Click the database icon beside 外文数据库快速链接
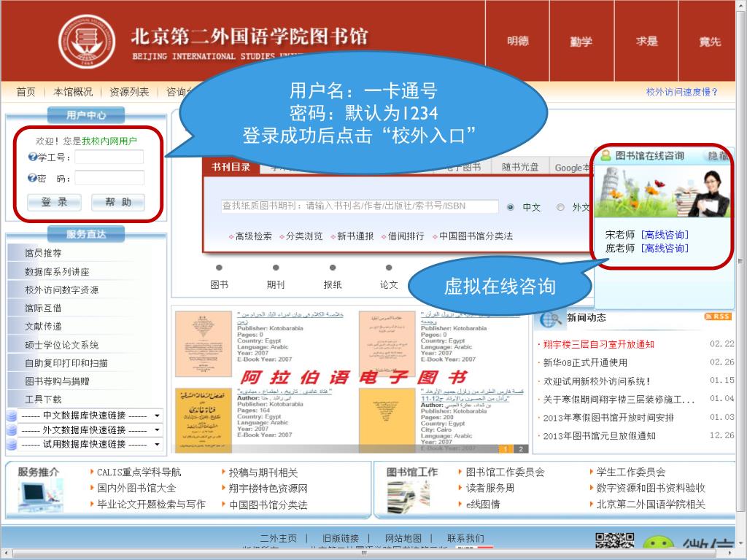Viewport: 747px width, 560px height. coord(12,430)
